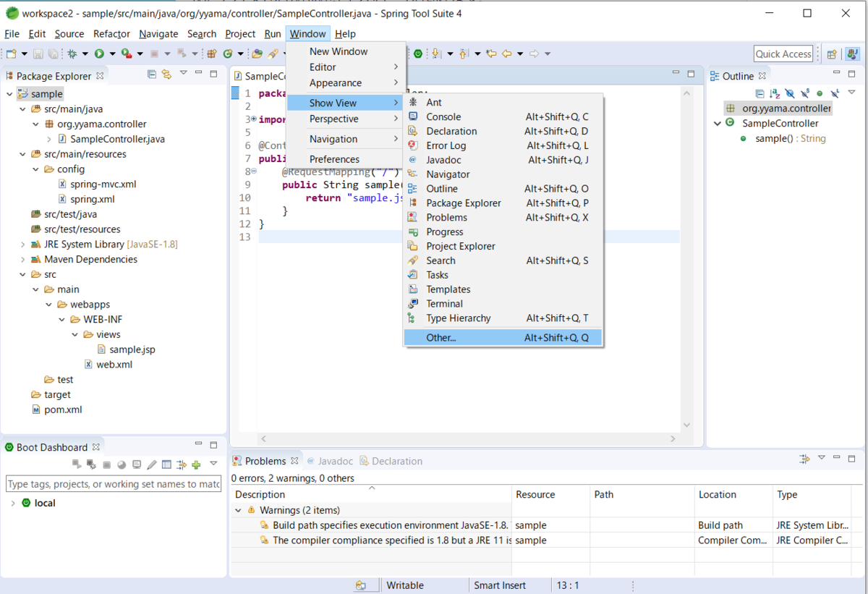Click the Boot Dashboard filter arrows icon
868x594 pixels.
click(x=181, y=464)
